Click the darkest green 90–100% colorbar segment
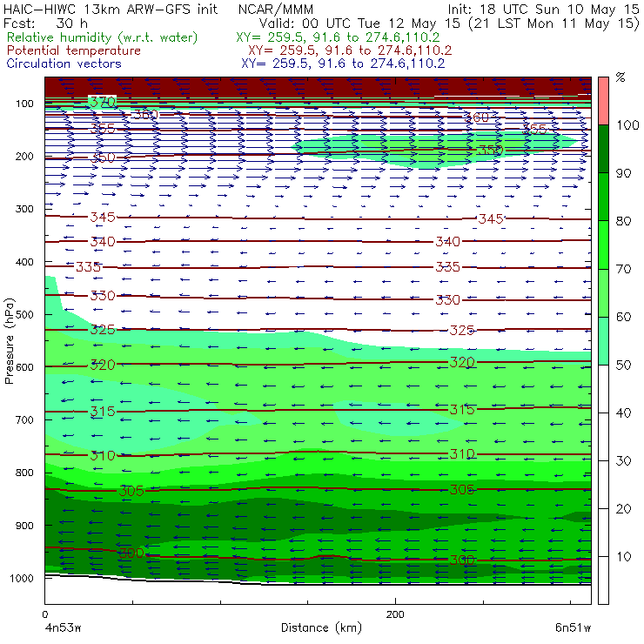The height and width of the screenshot is (644, 644). coord(603,149)
